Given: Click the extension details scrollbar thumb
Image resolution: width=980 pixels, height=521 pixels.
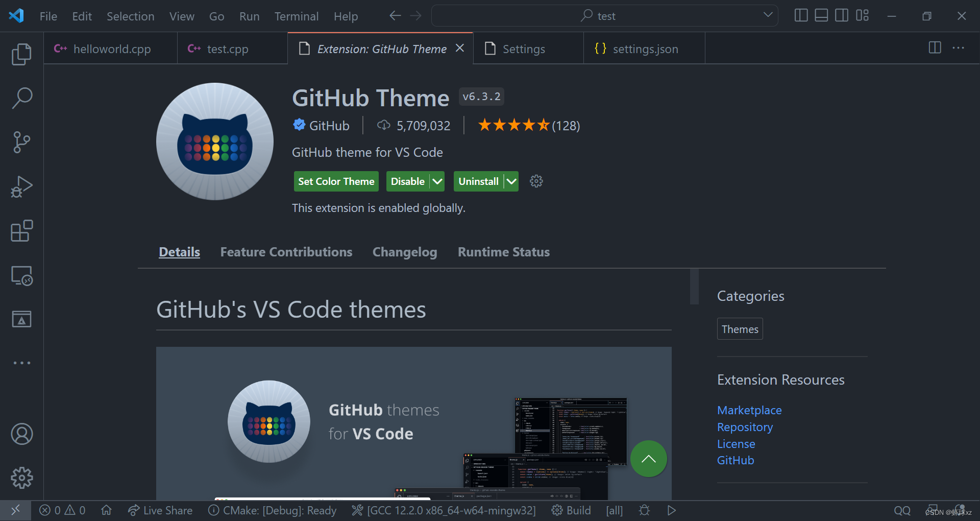Looking at the screenshot, I should tap(694, 287).
